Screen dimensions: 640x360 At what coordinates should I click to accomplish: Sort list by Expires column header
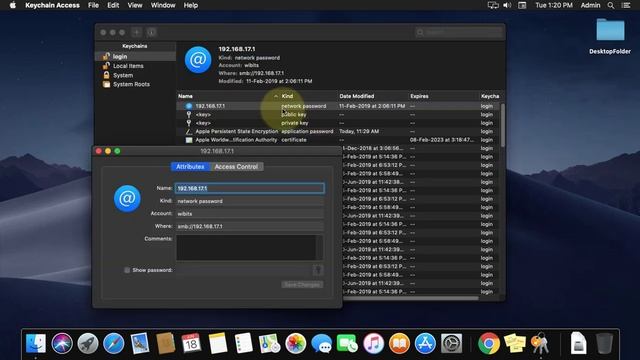click(444, 96)
